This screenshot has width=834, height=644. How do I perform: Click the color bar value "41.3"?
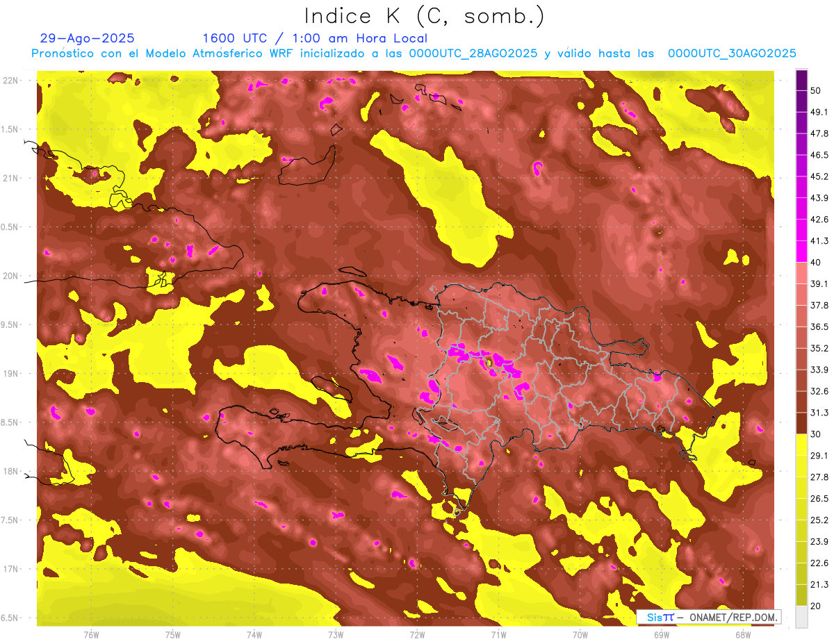[x=819, y=241]
